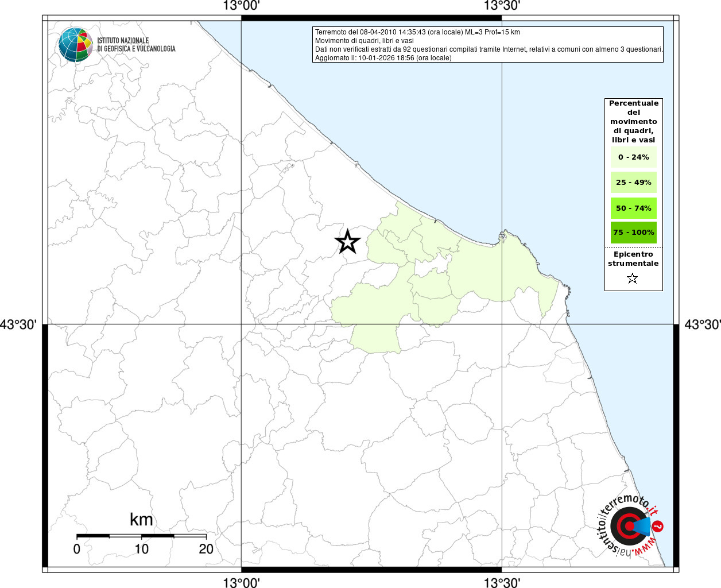Screen dimensions: 721x588
Task: Click the Istituto Nazionale di Geofisica text
Action: click(x=135, y=45)
